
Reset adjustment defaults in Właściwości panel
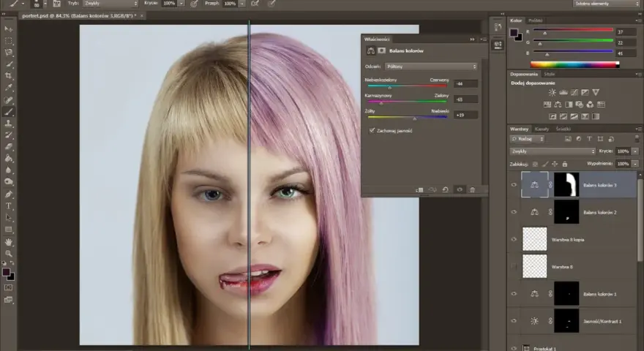point(445,189)
